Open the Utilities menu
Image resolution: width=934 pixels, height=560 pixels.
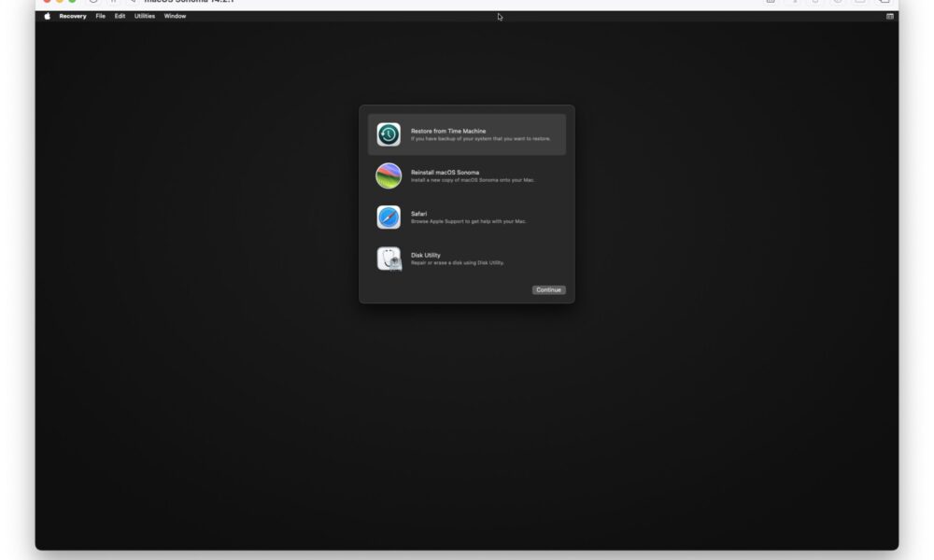click(145, 16)
